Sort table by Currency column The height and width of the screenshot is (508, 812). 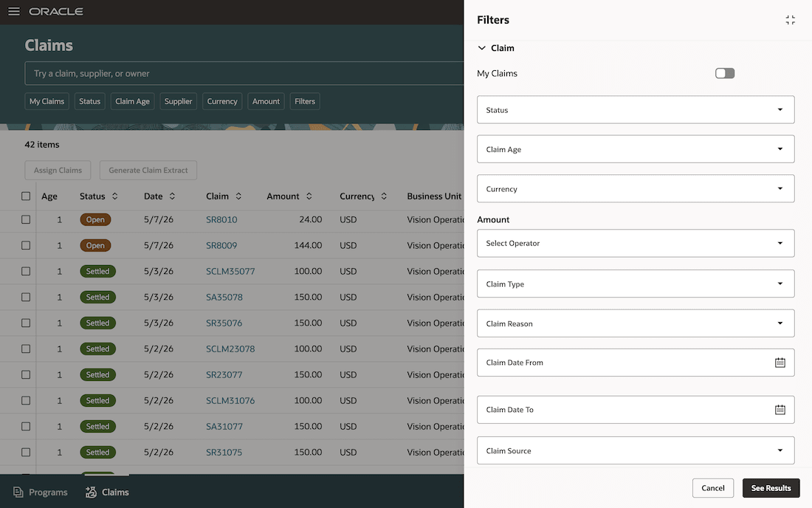[384, 196]
